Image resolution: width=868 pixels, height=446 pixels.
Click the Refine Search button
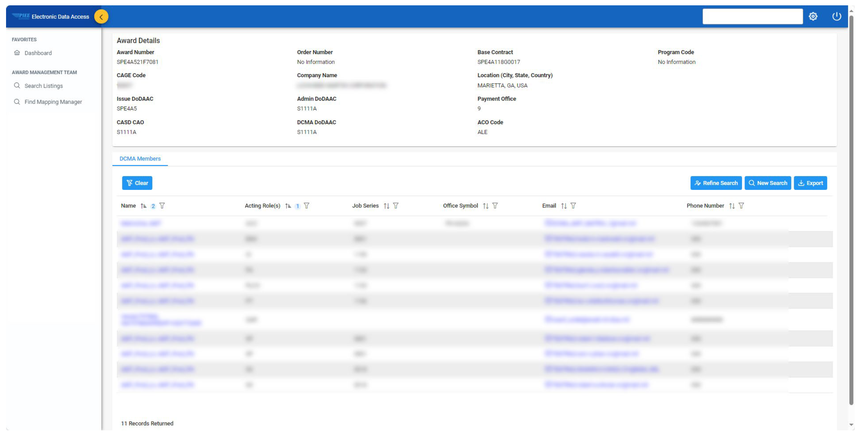716,183
